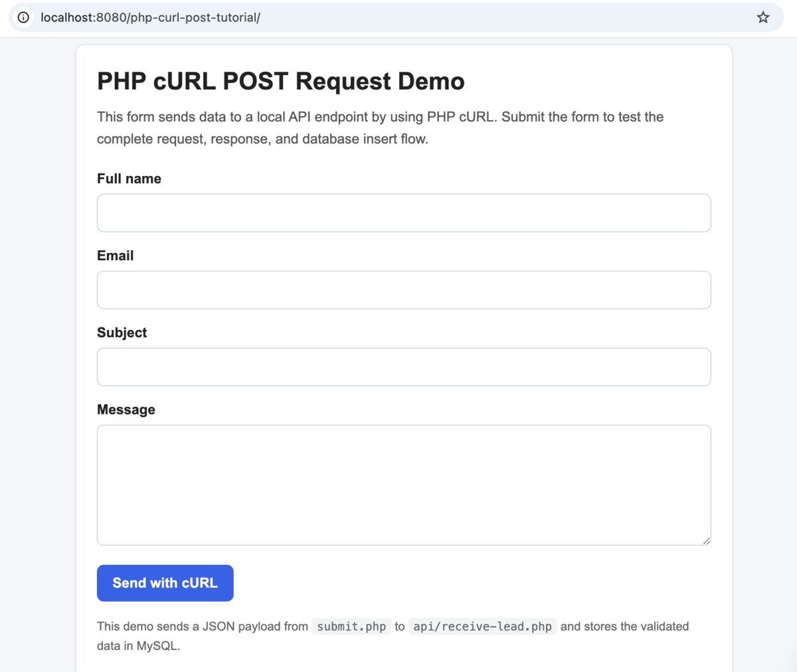Bookmark this page with the star icon
797x672 pixels.
tap(763, 17)
